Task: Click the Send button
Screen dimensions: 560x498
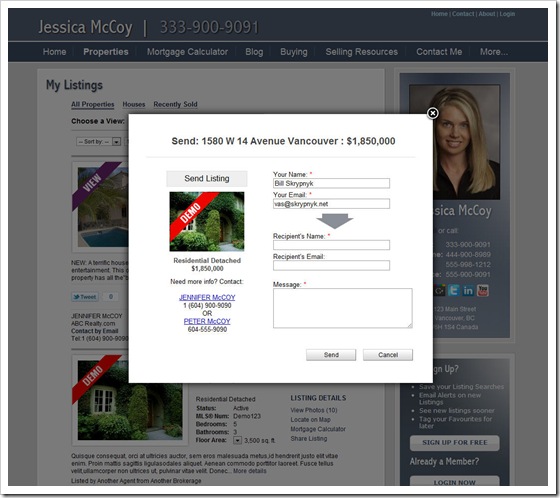Action: [331, 355]
